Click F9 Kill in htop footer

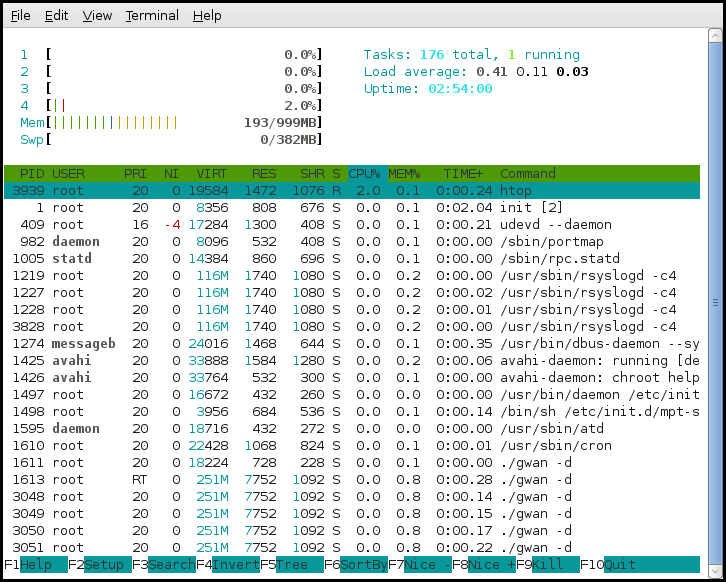click(x=548, y=565)
